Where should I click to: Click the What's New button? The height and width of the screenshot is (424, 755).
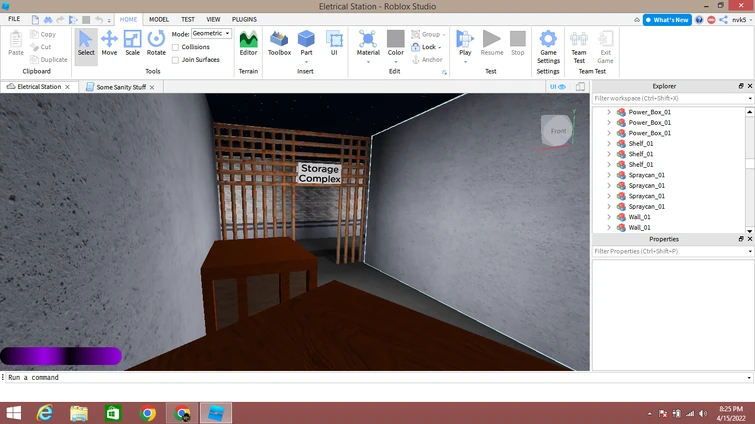667,20
